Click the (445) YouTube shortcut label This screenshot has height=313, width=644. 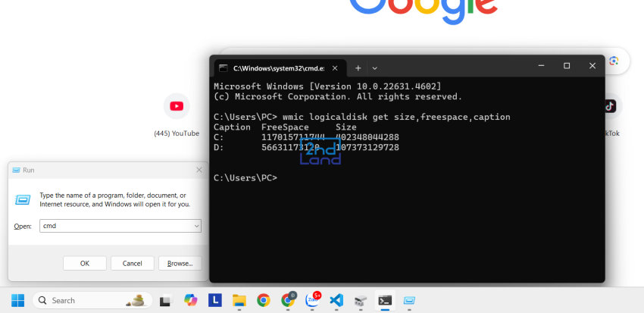[177, 133]
